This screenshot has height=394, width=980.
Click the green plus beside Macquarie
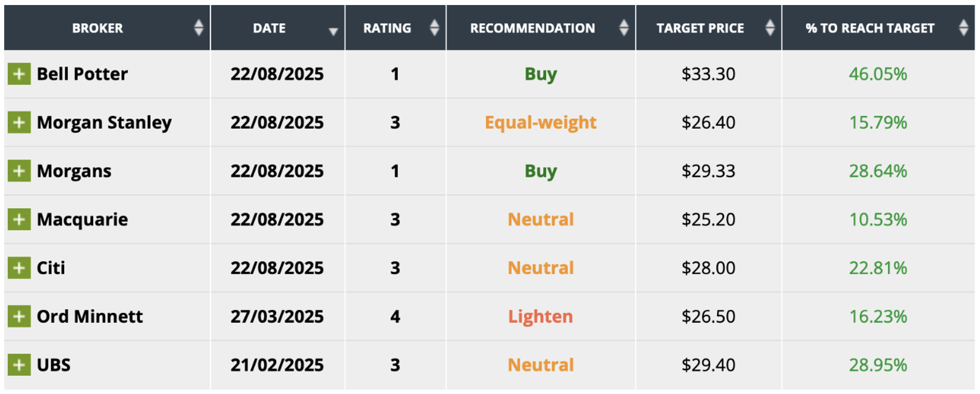(19, 220)
